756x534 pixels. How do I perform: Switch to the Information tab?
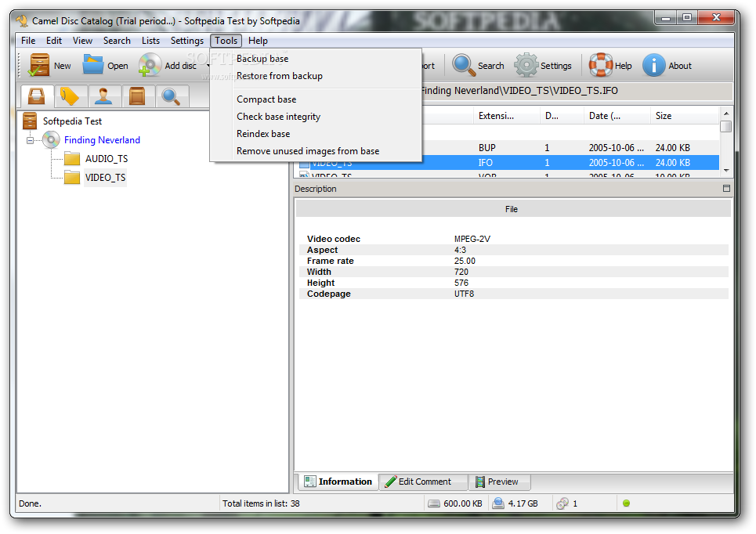tap(338, 482)
